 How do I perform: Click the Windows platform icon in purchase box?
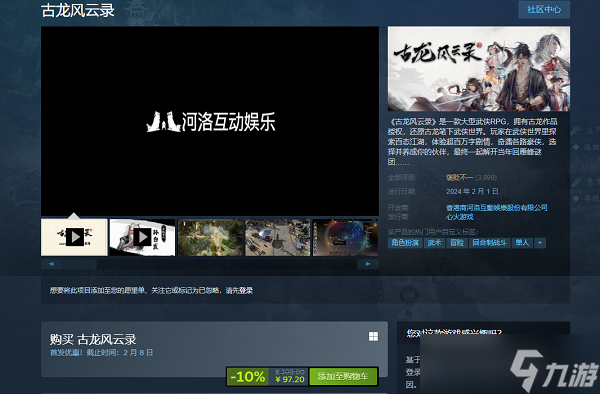(373, 336)
